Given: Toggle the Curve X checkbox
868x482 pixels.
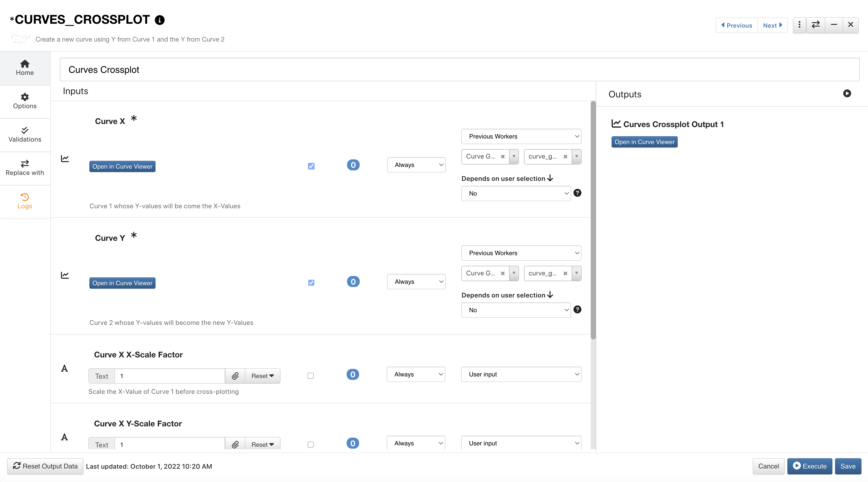Looking at the screenshot, I should point(311,166).
